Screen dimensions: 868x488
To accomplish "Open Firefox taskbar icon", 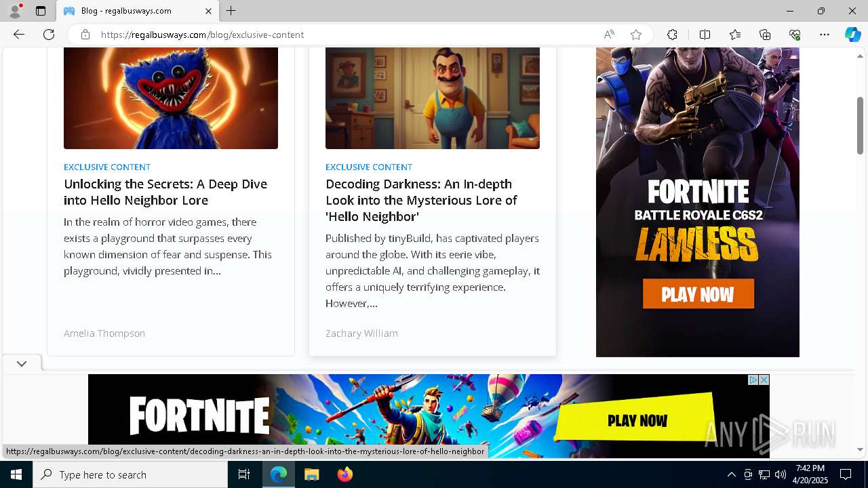I will pos(344,474).
